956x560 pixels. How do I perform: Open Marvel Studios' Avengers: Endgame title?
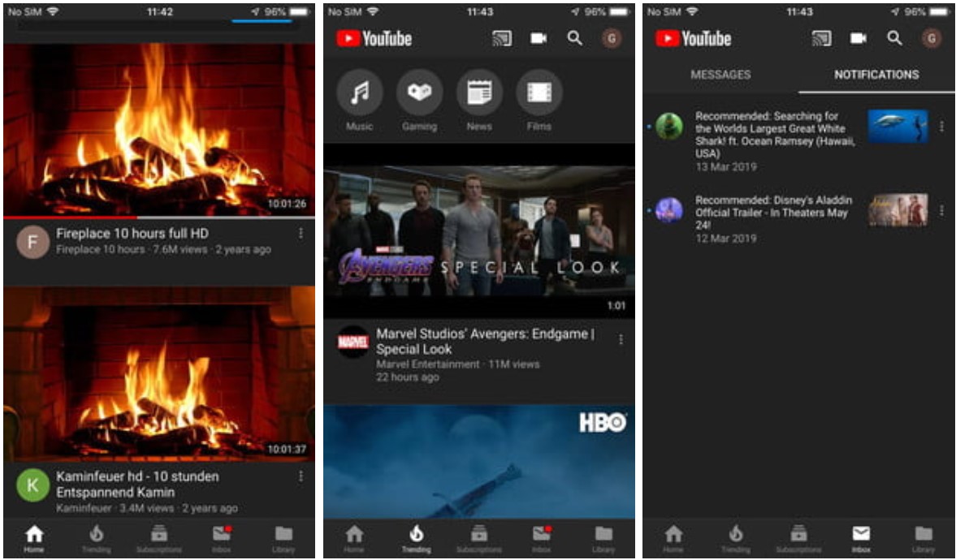coord(486,341)
